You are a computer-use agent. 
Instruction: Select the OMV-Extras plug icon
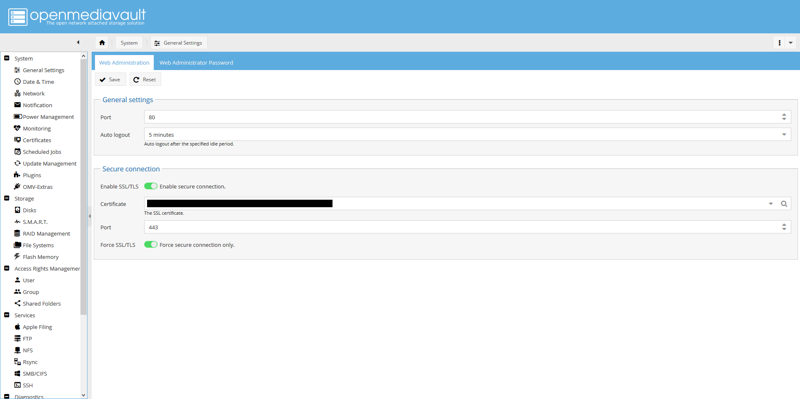[17, 187]
